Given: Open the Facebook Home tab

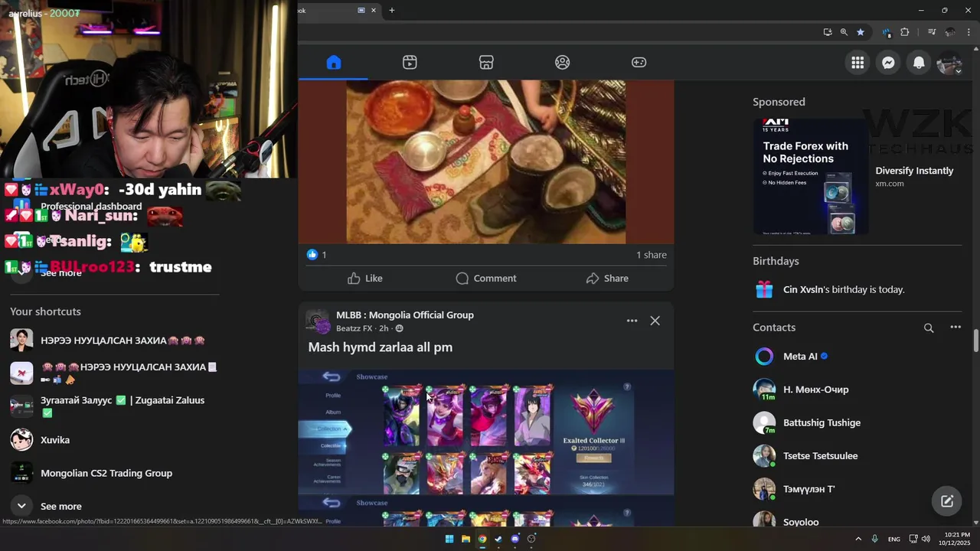Looking at the screenshot, I should (x=333, y=62).
